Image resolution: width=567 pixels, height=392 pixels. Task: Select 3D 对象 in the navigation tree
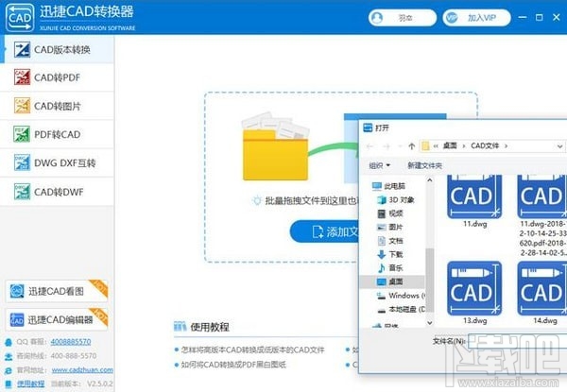(x=396, y=200)
